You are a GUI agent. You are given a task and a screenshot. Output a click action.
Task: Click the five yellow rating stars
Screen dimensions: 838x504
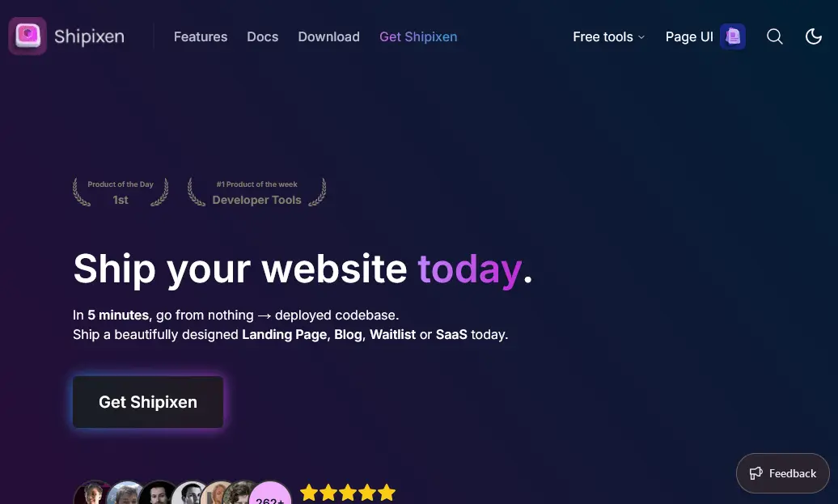(348, 492)
